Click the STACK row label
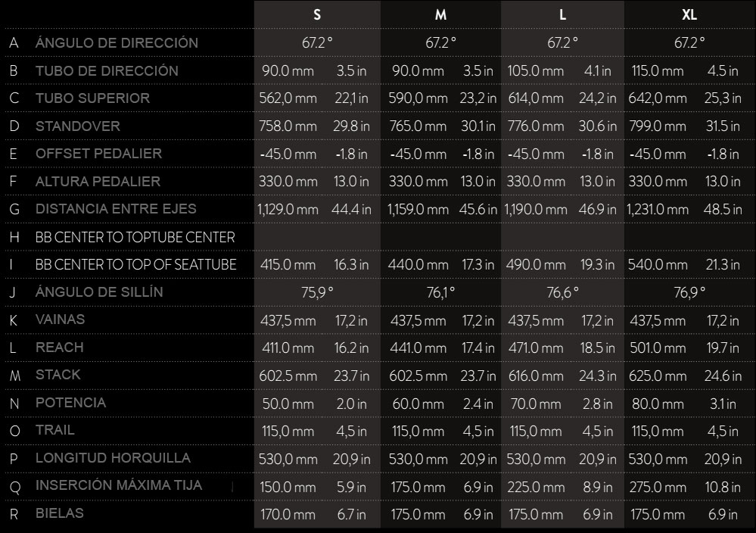The height and width of the screenshot is (533, 756). click(x=58, y=375)
